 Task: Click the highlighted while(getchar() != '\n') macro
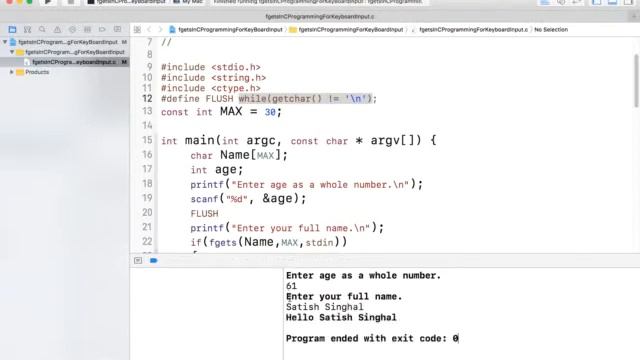(x=305, y=98)
